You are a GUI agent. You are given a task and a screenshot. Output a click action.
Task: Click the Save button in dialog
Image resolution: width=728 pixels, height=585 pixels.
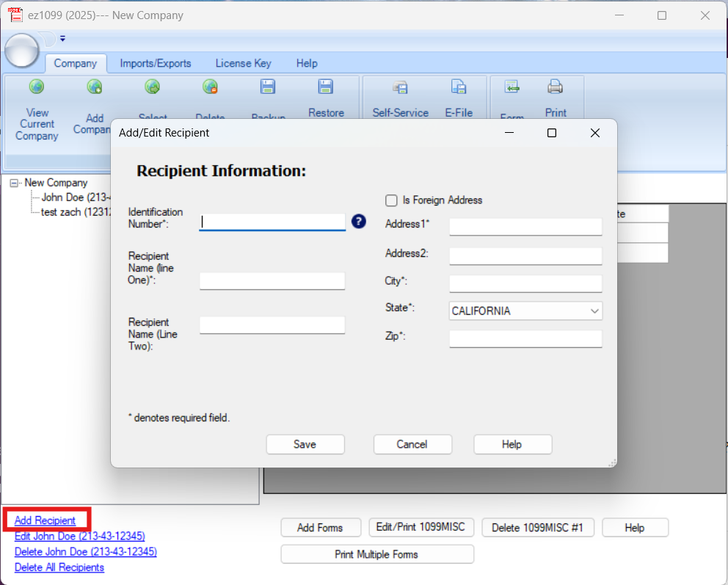click(305, 444)
